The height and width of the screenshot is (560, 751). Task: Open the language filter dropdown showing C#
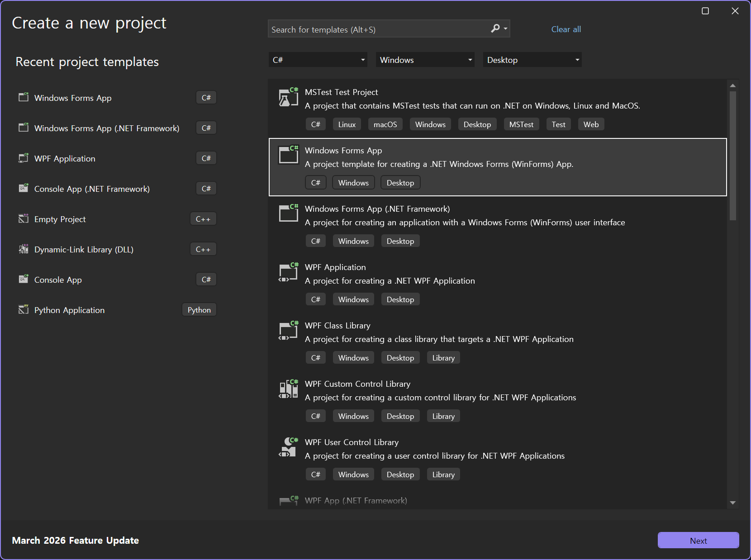pyautogui.click(x=318, y=60)
